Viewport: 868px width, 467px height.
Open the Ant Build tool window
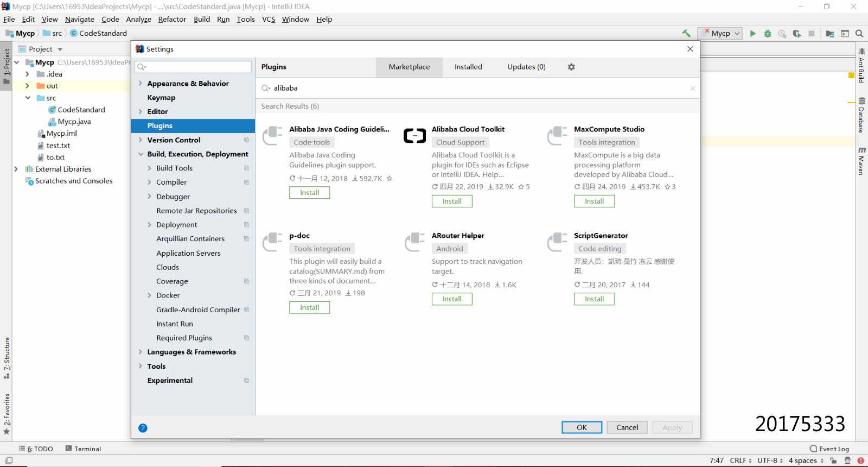coord(861,65)
